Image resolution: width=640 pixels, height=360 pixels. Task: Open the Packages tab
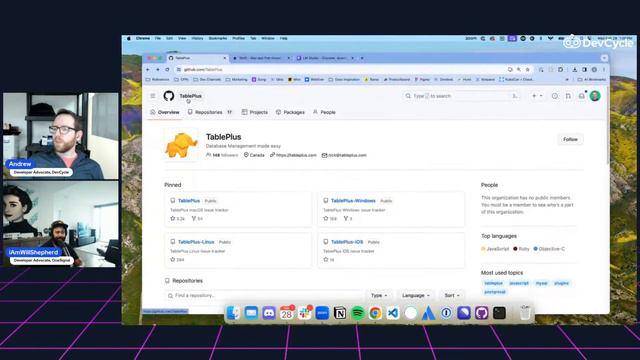pyautogui.click(x=290, y=112)
